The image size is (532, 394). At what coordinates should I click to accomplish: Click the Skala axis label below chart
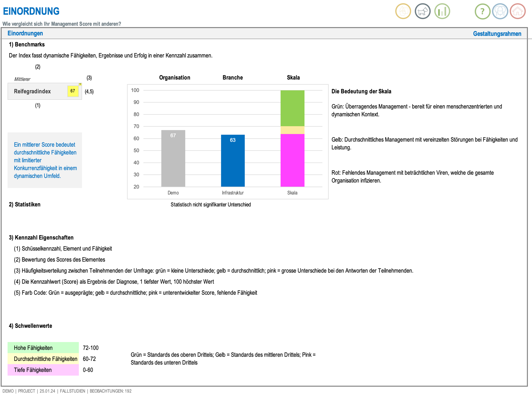coord(292,193)
